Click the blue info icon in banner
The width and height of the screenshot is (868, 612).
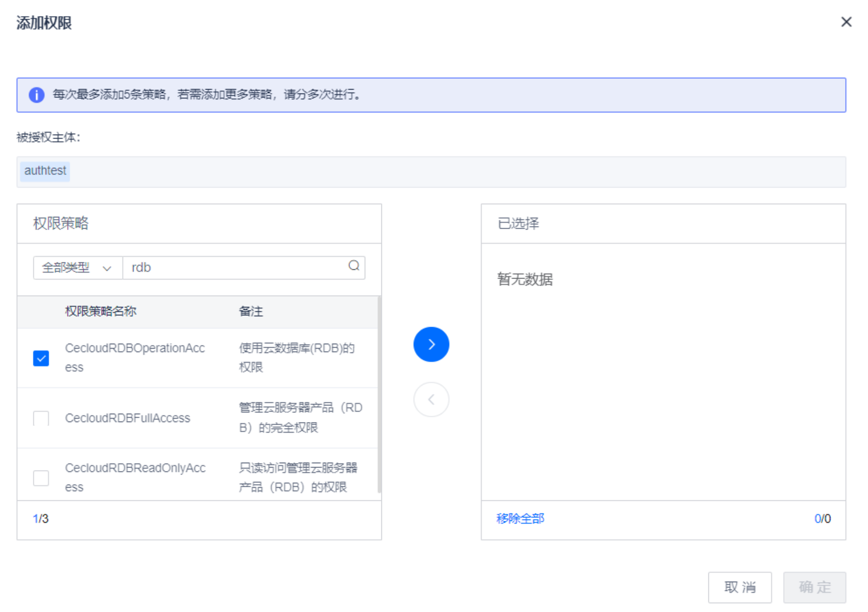click(x=37, y=94)
